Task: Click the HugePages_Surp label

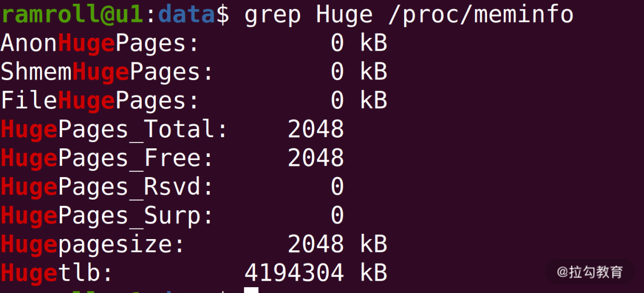Action: (107, 216)
